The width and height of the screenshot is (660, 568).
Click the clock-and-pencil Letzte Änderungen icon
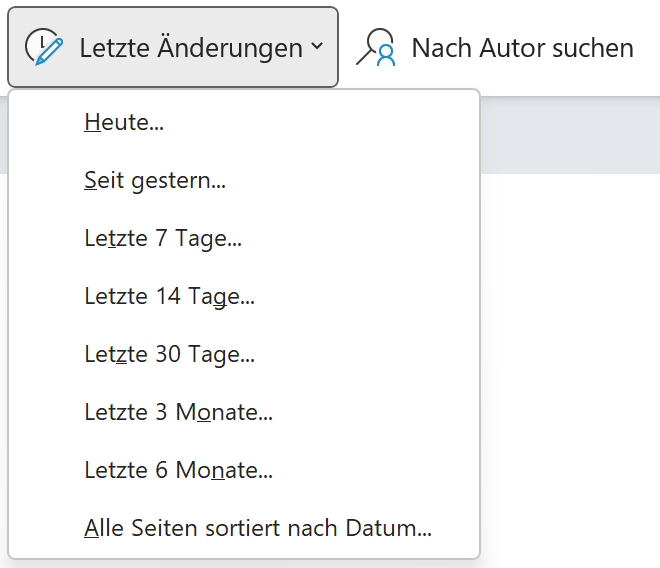44,47
